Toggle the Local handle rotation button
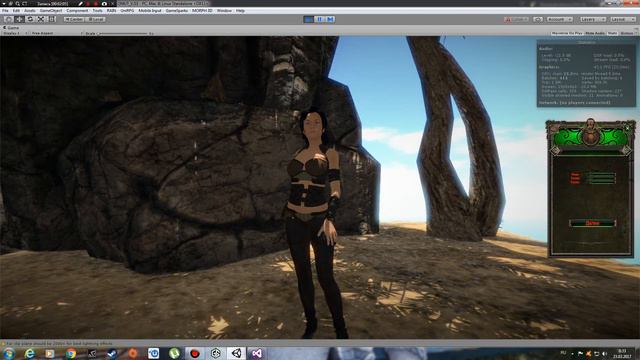The height and width of the screenshot is (360, 640). click(x=96, y=19)
